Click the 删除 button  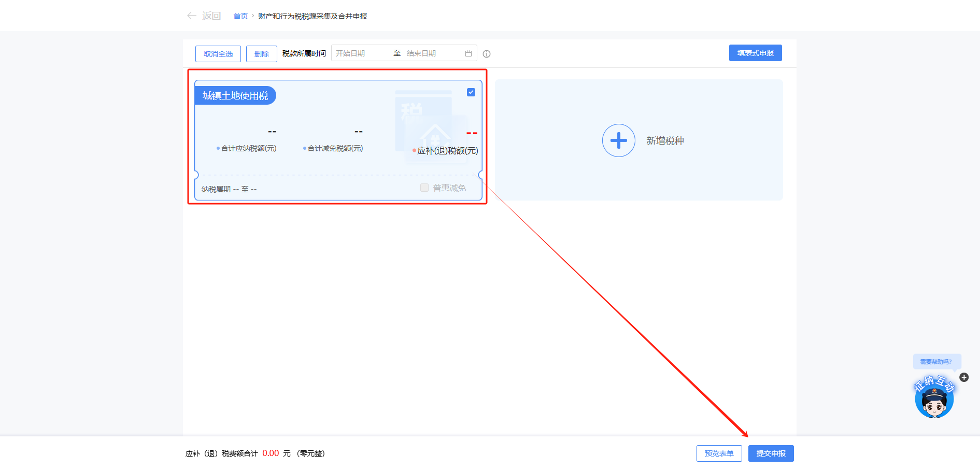[x=261, y=53]
